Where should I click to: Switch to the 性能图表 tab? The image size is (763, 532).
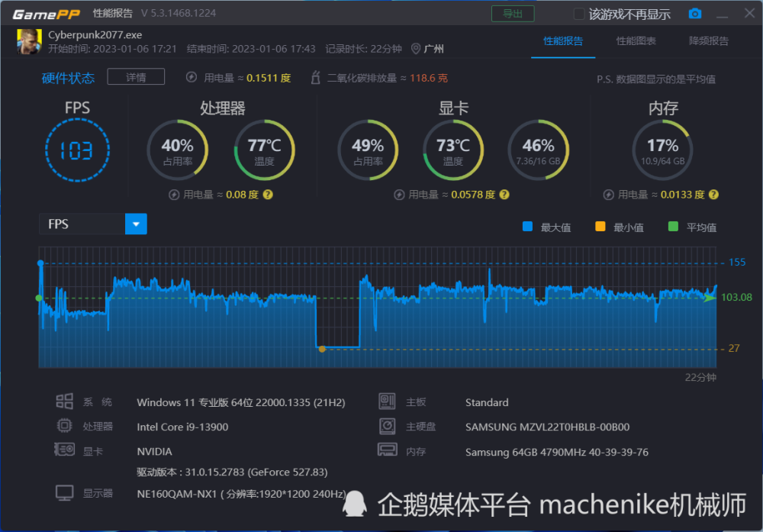point(636,41)
